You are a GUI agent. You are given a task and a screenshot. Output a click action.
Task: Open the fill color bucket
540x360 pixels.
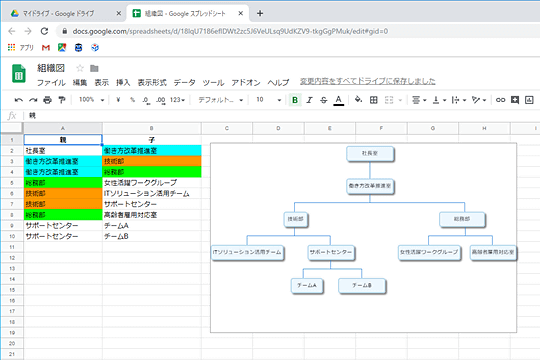point(358,100)
